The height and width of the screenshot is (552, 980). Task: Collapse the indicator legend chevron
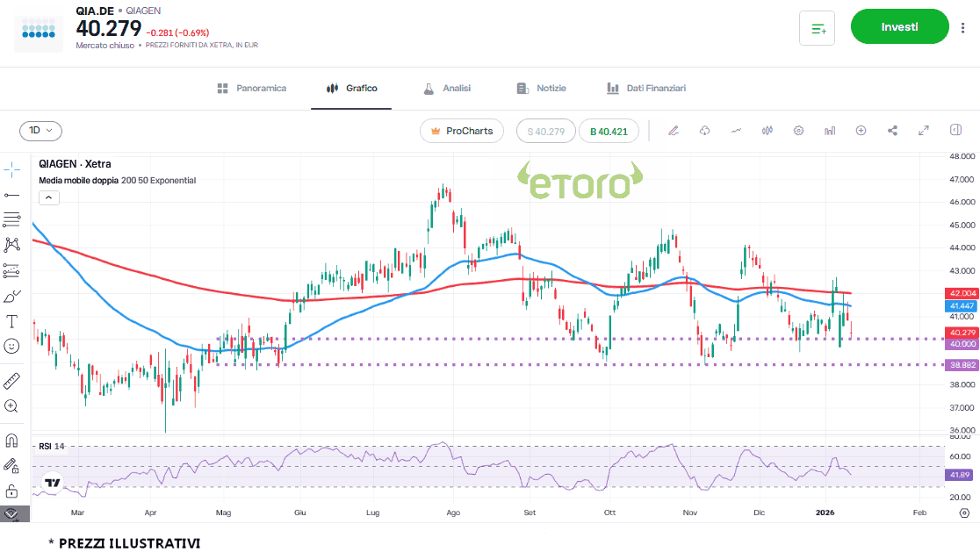click(49, 197)
